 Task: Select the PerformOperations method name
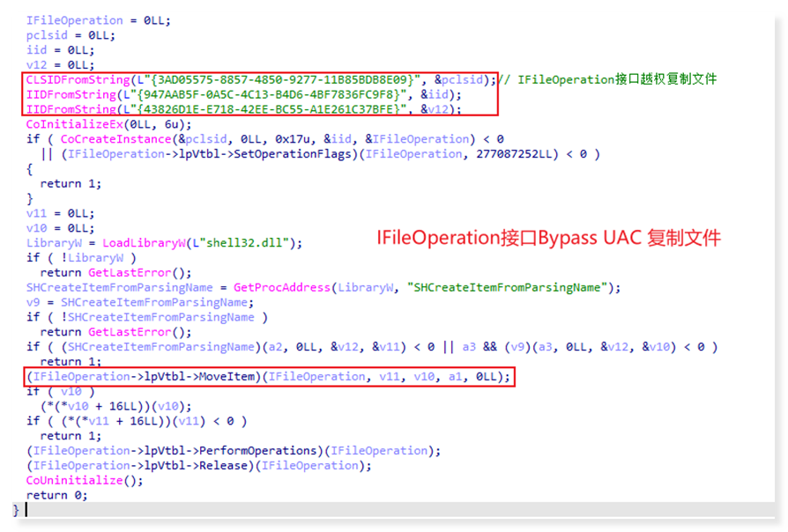click(257, 451)
